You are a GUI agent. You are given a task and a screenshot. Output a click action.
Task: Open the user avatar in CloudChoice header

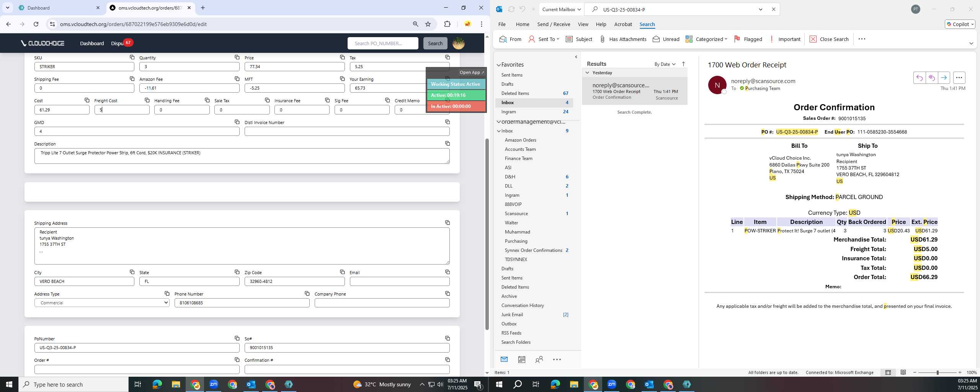click(x=459, y=43)
